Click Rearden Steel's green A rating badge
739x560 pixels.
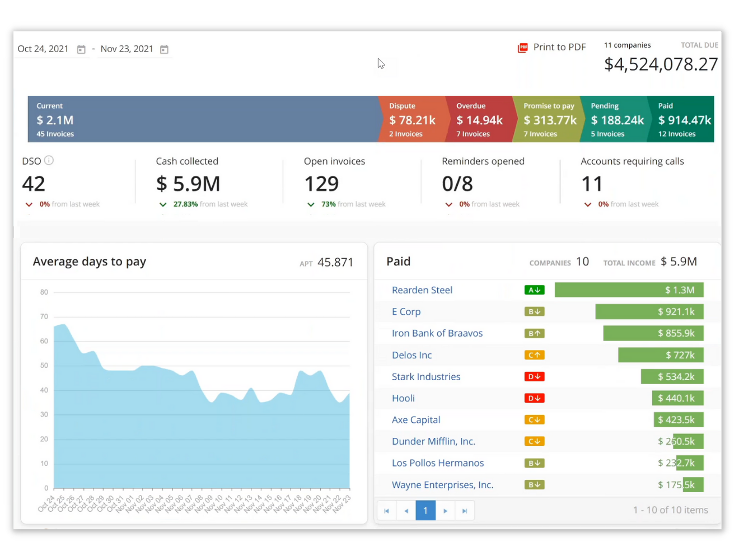pos(534,290)
